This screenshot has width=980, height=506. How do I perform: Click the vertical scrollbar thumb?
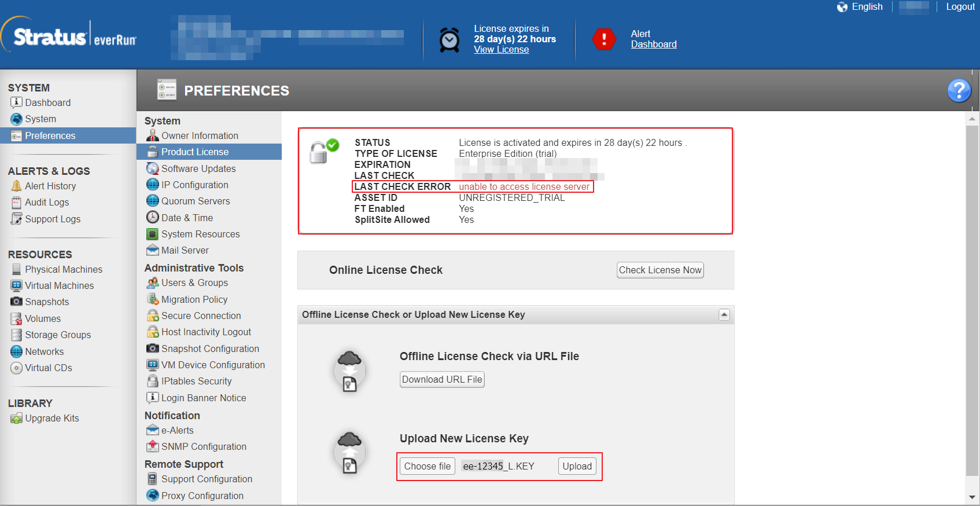point(972,301)
